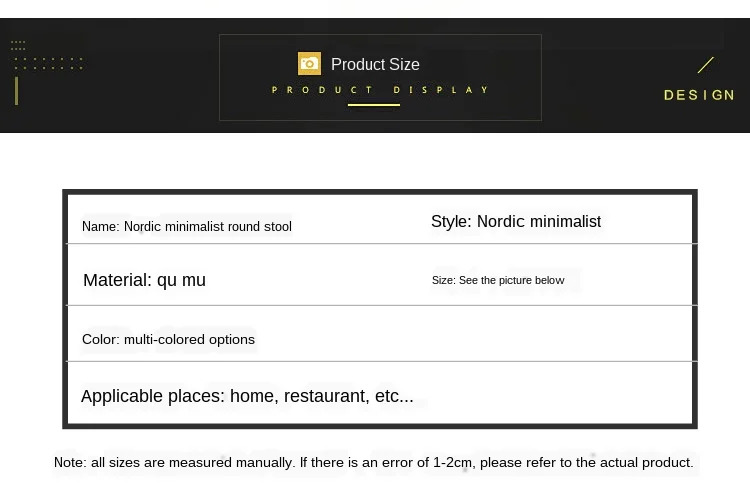Click the DESIGN label

[699, 95]
